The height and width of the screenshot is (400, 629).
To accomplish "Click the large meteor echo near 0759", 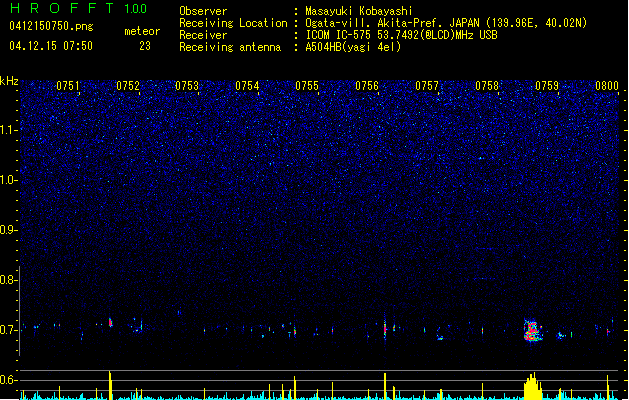I will [533, 330].
